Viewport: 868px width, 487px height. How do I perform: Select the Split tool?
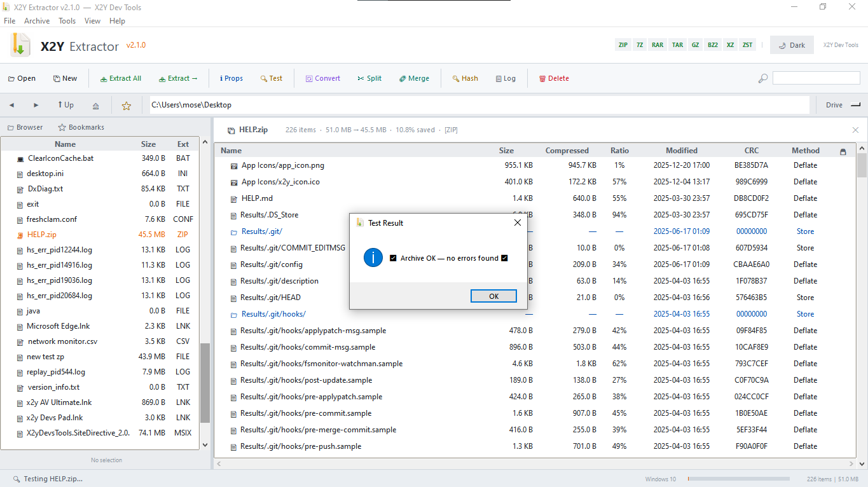coord(369,79)
